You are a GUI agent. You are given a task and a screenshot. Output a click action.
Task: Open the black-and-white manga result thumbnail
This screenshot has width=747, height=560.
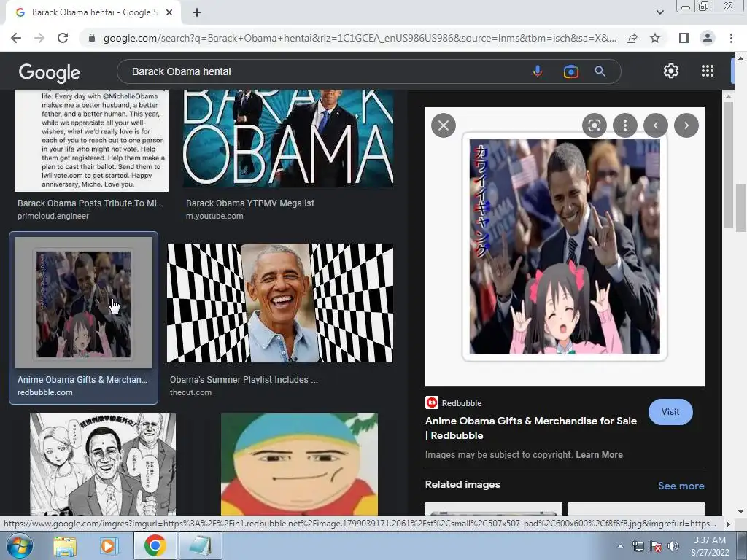coord(103,464)
